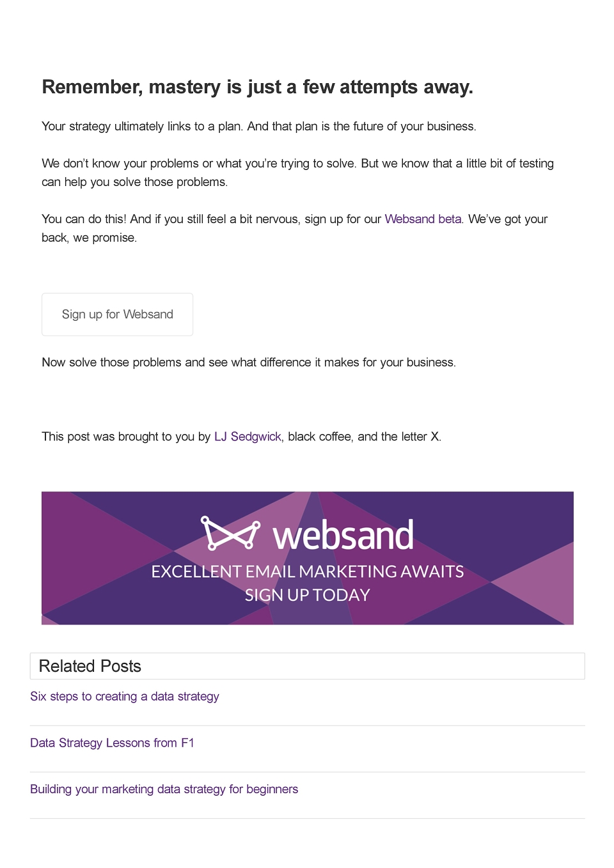Image resolution: width=614 pixels, height=868 pixels.
Task: Click the Sign Up Today banner text
Action: tap(308, 595)
